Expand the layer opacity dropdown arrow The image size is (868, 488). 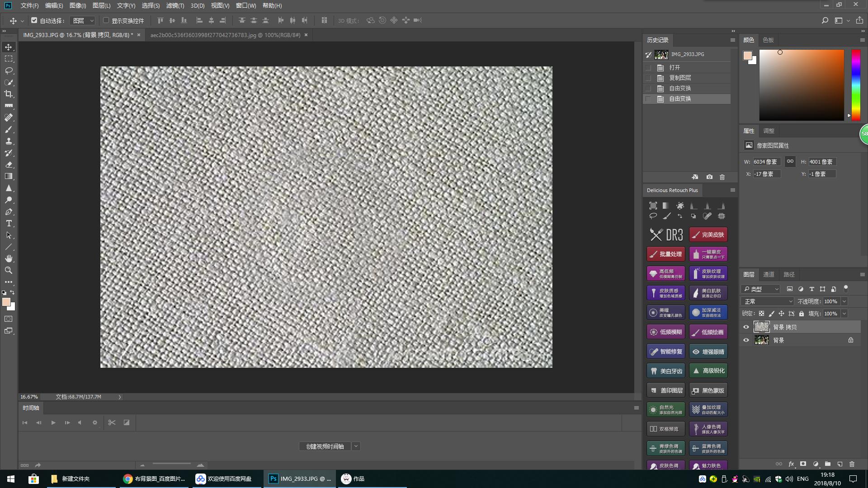click(x=844, y=301)
